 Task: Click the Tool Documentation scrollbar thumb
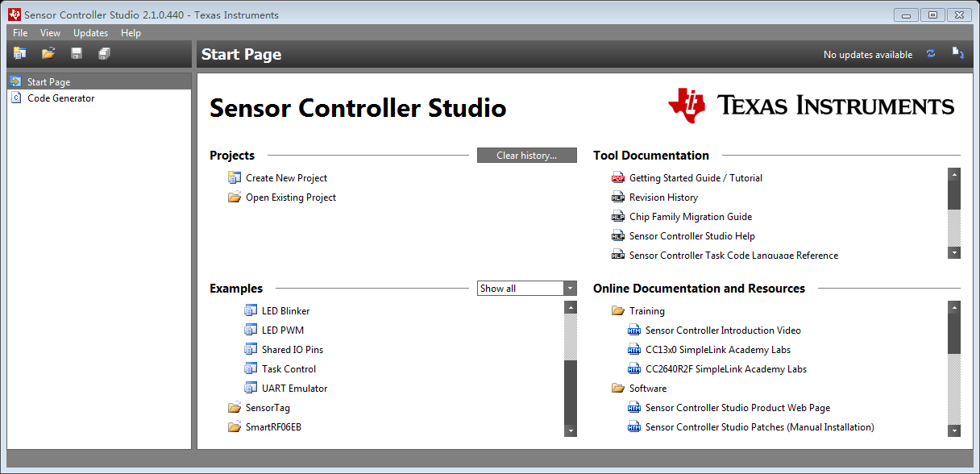(x=954, y=194)
